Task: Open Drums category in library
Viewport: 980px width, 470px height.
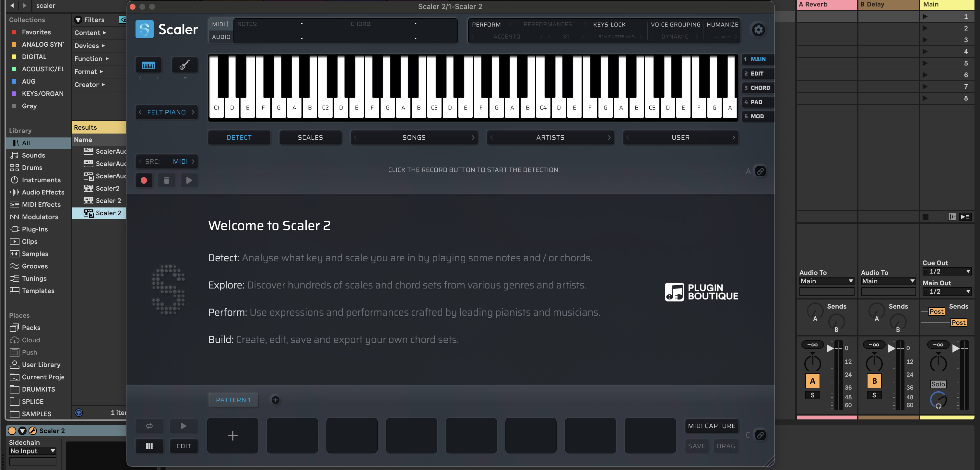Action: click(32, 168)
